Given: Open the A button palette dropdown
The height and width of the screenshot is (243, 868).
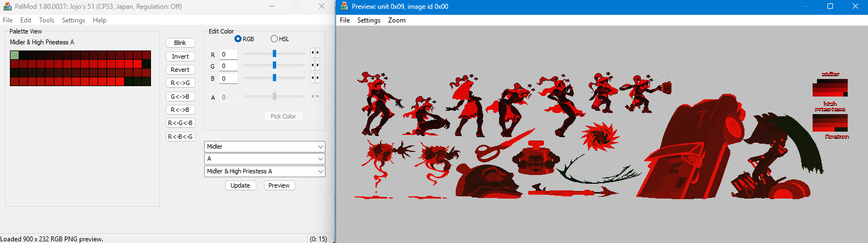Looking at the screenshot, I should tap(265, 159).
